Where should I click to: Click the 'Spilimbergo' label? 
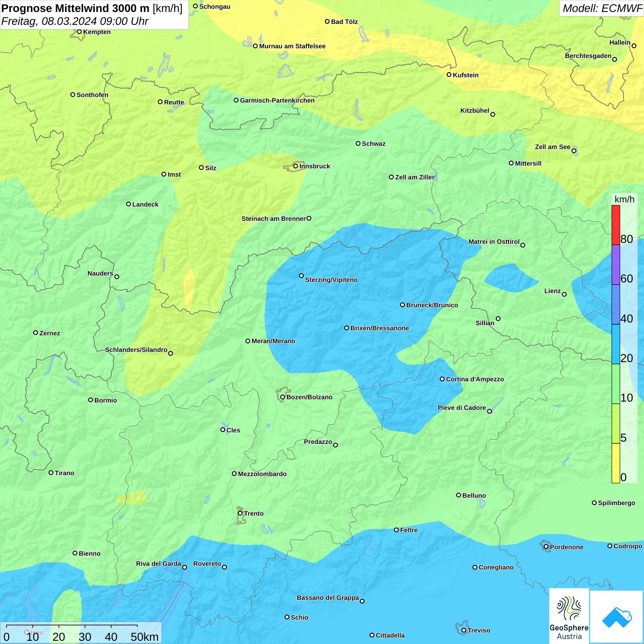coord(617,503)
